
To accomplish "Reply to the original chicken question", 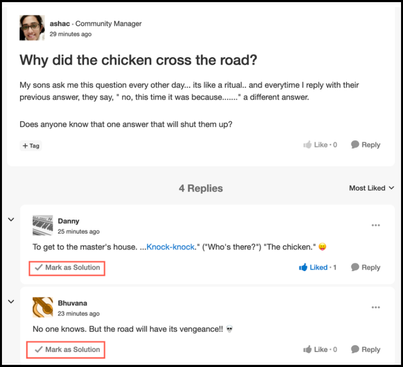I will (x=365, y=145).
